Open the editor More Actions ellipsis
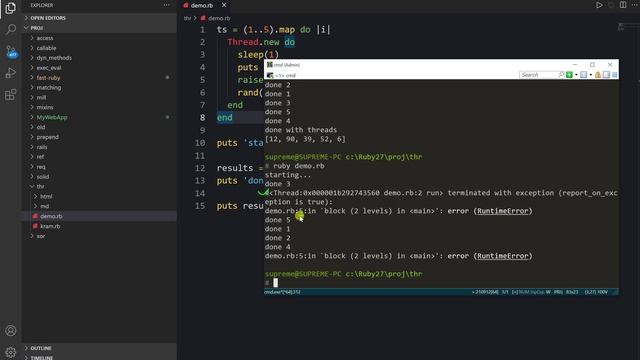 tap(635, 5)
